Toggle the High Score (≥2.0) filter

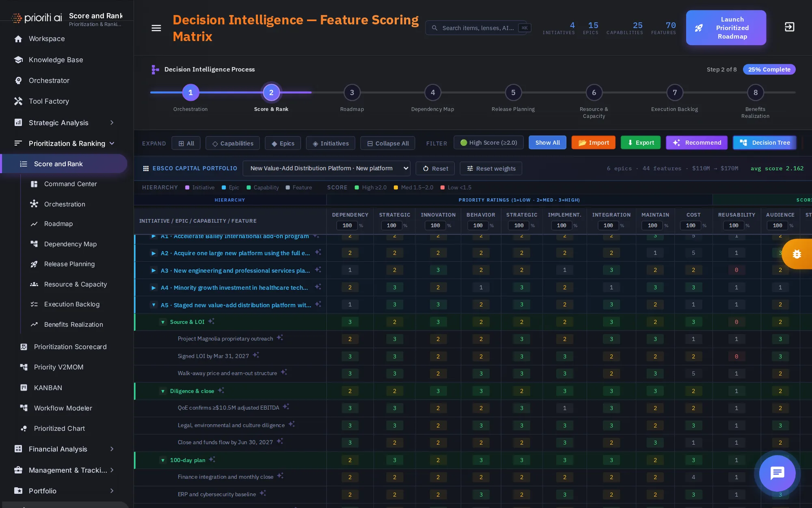[488, 143]
